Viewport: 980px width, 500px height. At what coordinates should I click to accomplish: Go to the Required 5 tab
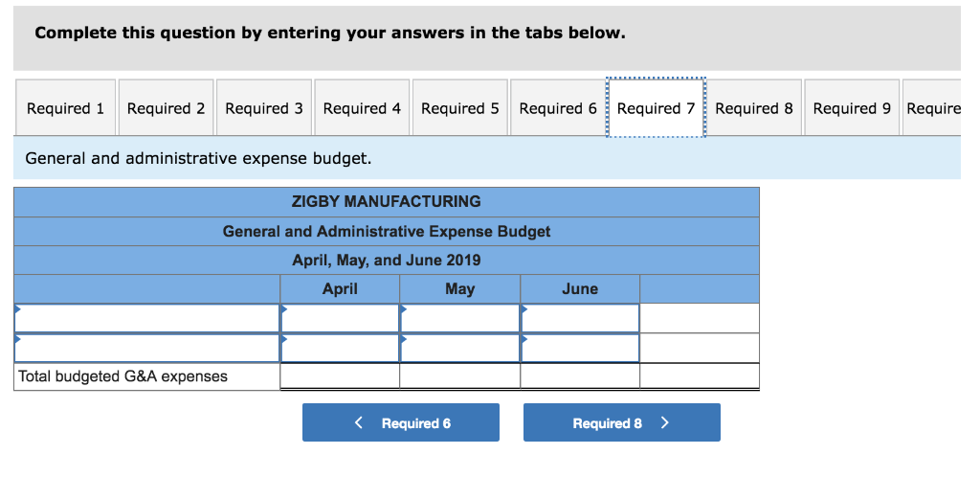coord(460,107)
